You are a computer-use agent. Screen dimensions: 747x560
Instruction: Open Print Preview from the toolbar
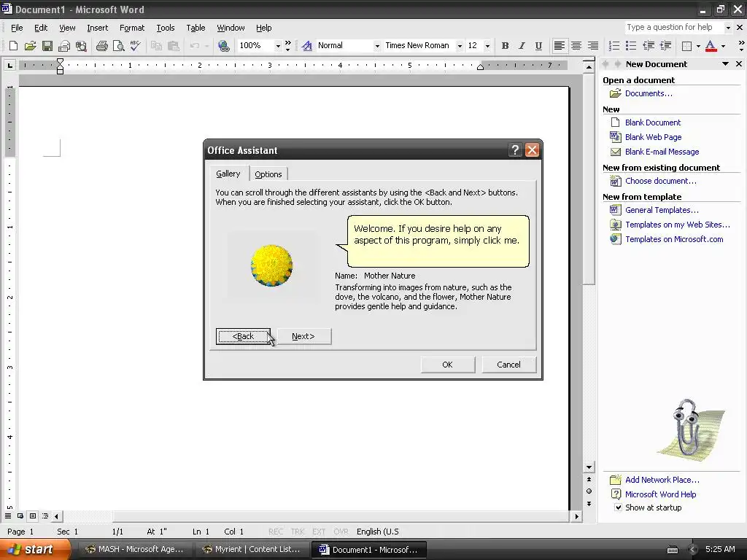click(x=119, y=46)
